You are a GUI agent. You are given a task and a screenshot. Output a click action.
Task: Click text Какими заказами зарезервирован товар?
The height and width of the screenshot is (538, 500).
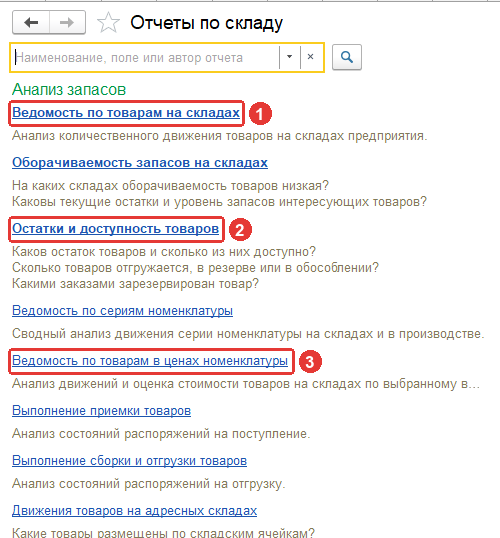[x=135, y=283]
